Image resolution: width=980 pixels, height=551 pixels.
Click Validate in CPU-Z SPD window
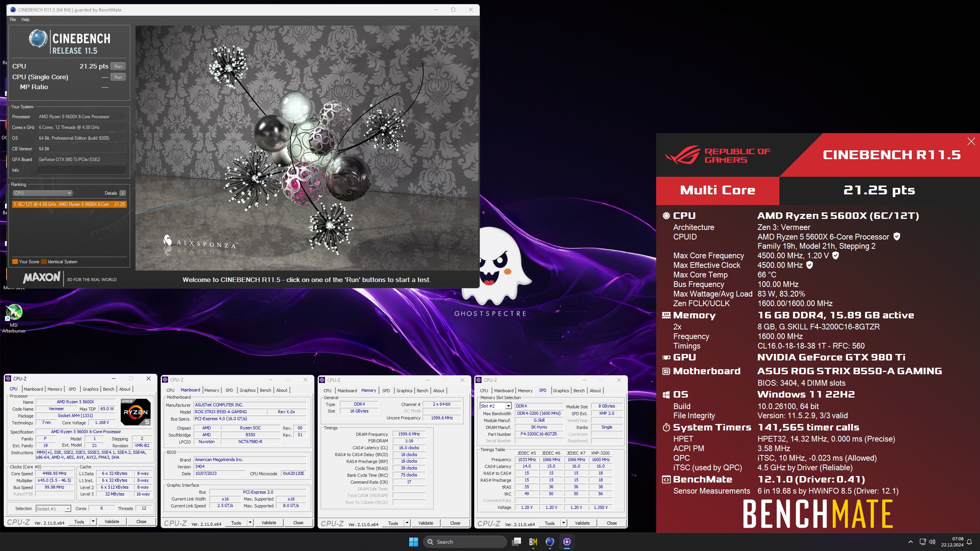[582, 523]
